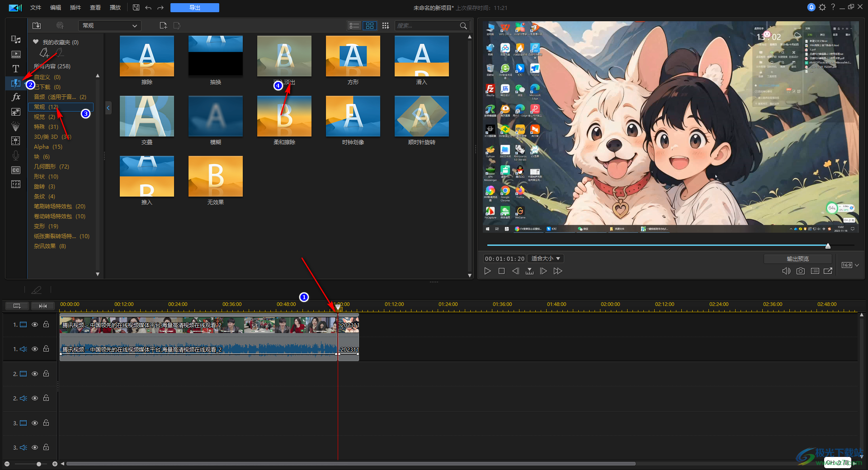The image size is (868, 470).
Task: Open the library menu grid icon
Action: [x=385, y=26]
